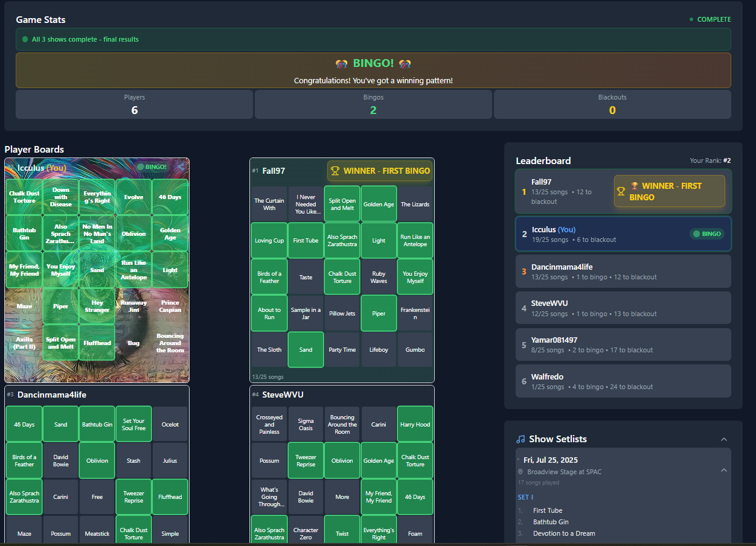The image size is (756, 546).
Task: Toggle the Piper square on Fall97's board
Action: [379, 313]
